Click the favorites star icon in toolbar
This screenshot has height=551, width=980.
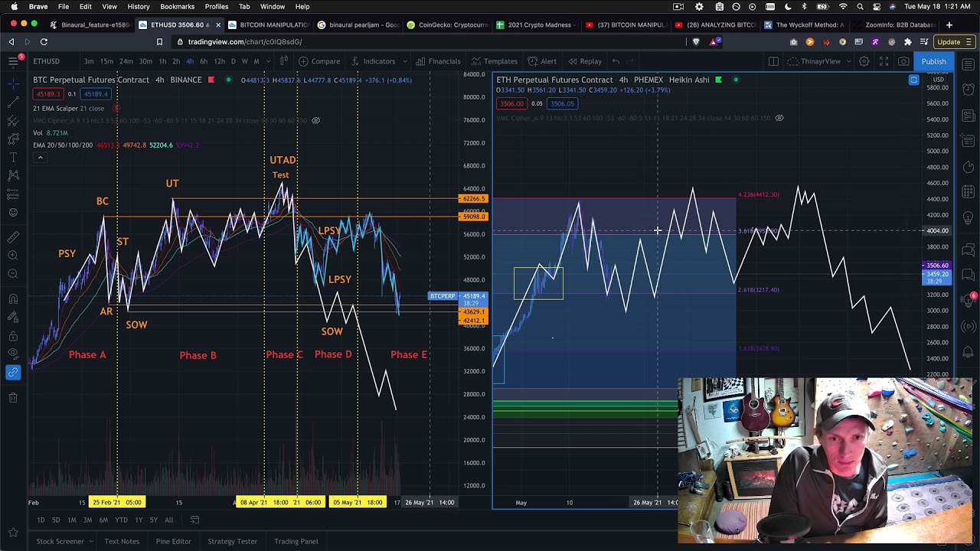[x=13, y=532]
